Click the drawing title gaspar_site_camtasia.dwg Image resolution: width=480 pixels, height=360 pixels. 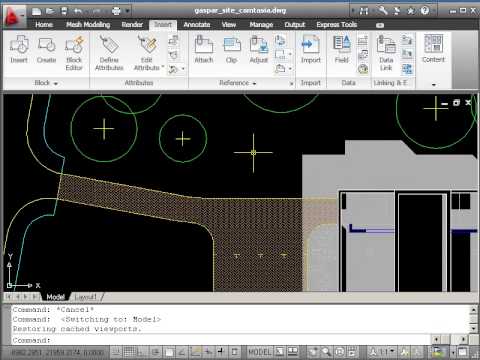point(240,11)
